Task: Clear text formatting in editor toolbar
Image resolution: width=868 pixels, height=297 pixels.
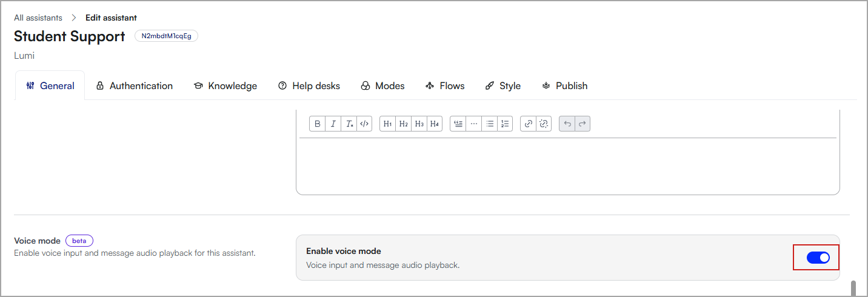Action: coord(349,124)
